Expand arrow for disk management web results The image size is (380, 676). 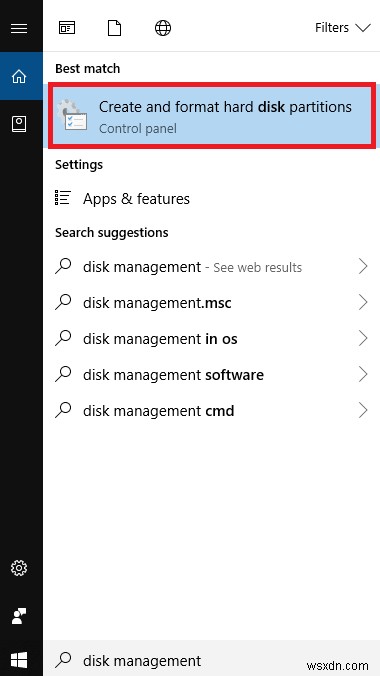click(363, 267)
